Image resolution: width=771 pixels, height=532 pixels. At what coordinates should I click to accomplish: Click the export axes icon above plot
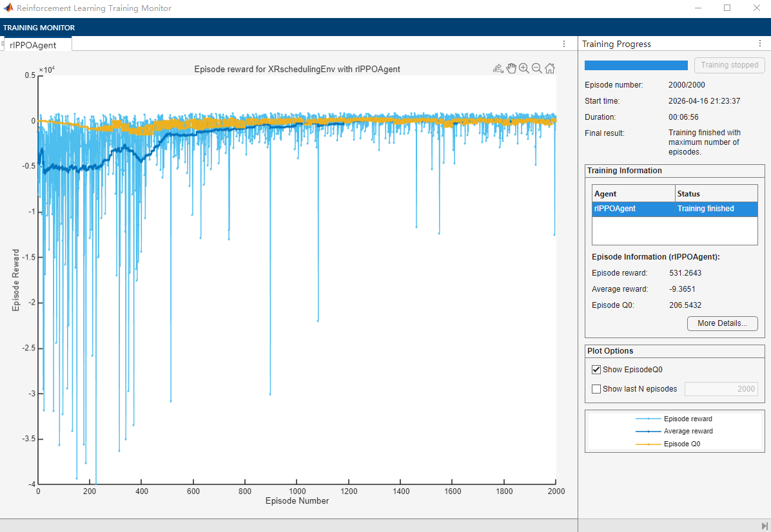pos(498,68)
